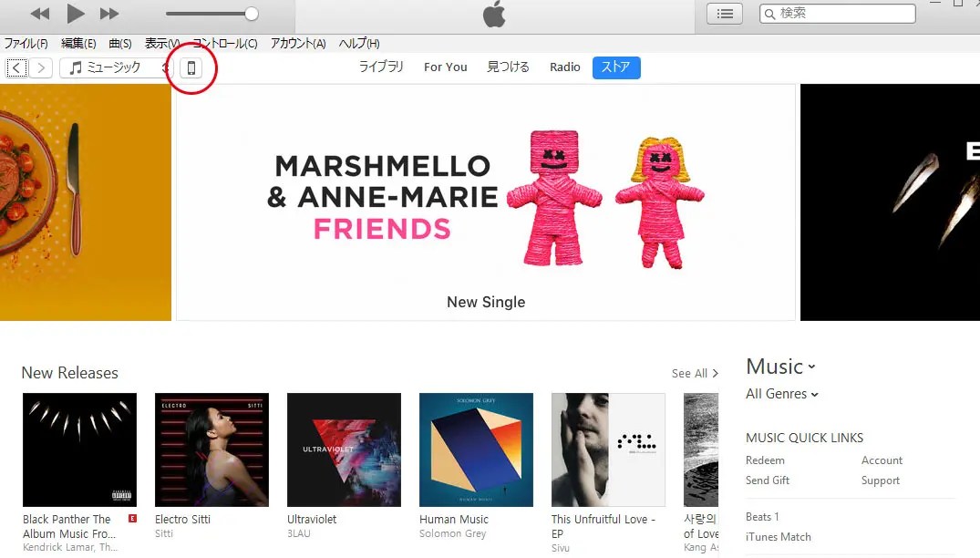Switch to the Radio tab
980x558 pixels.
(565, 67)
